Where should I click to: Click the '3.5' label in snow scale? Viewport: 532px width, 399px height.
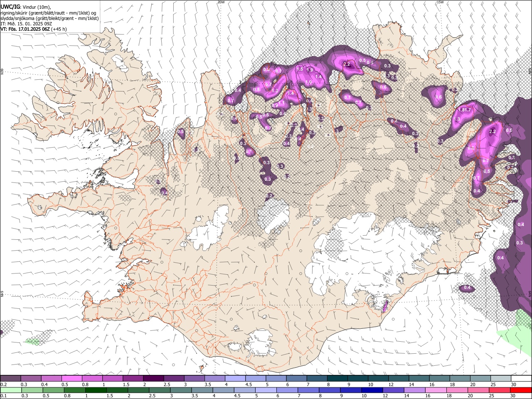(208, 384)
